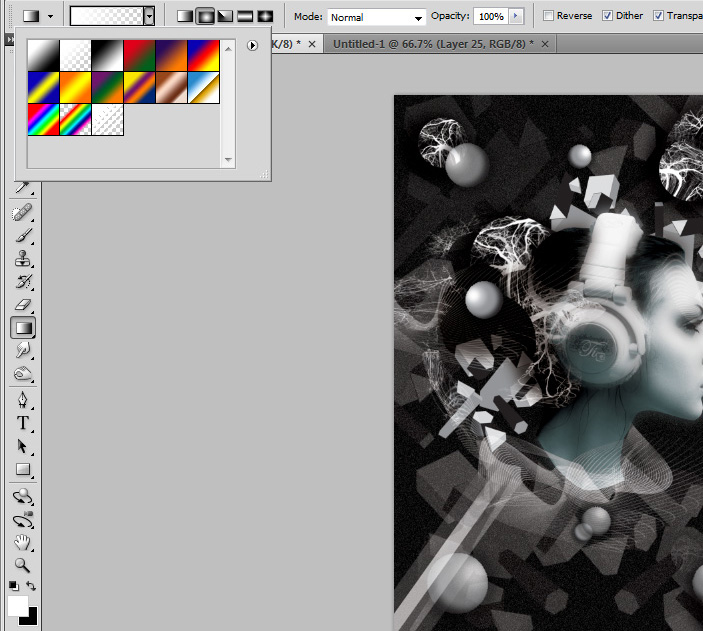Enable the Reverse checkbox
This screenshot has width=703, height=631.
548,16
